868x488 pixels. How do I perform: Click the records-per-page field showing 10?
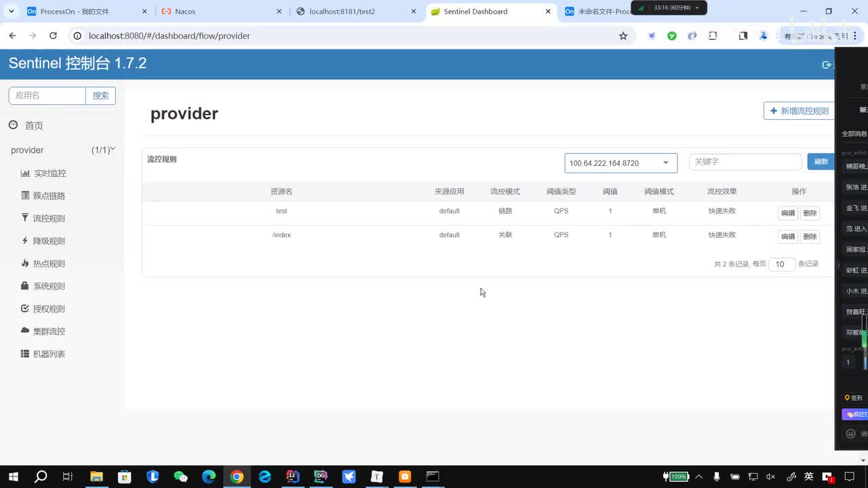point(781,264)
